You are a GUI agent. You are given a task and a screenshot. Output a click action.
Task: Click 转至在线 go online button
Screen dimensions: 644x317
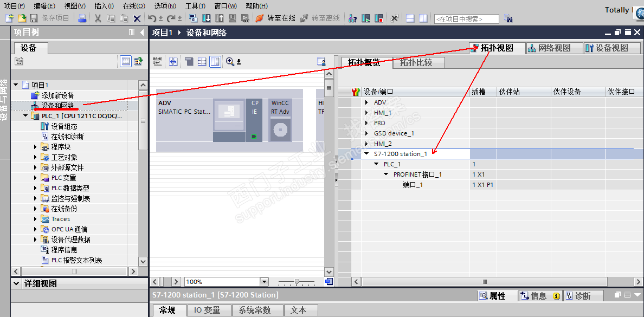275,18
